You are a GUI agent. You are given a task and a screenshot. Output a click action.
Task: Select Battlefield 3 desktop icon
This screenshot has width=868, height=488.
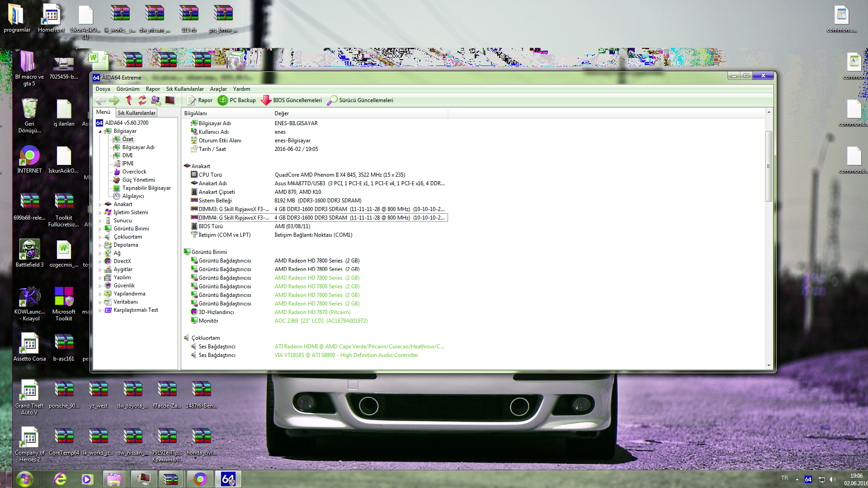pos(29,253)
